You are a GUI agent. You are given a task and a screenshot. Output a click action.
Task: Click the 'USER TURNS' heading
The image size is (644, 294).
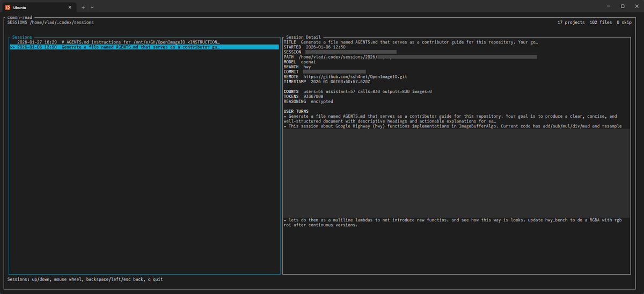(297, 111)
